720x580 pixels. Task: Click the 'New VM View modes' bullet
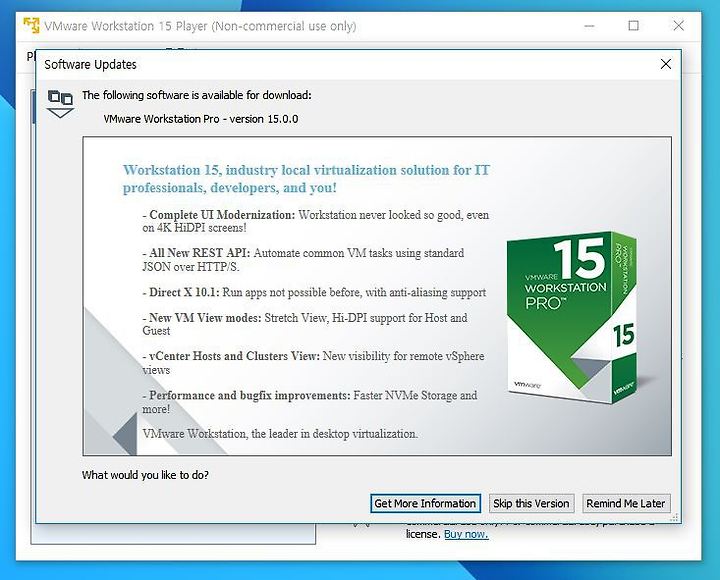pyautogui.click(x=305, y=324)
